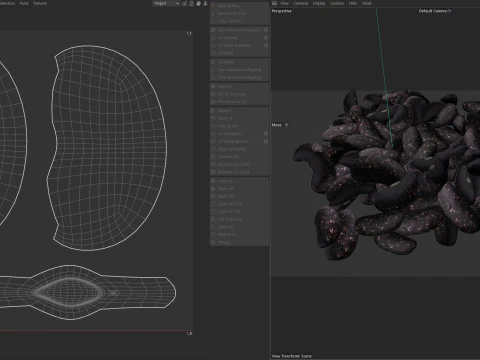Open the viewport hamburger menu icon
This screenshot has width=480, height=360.
[274, 3]
